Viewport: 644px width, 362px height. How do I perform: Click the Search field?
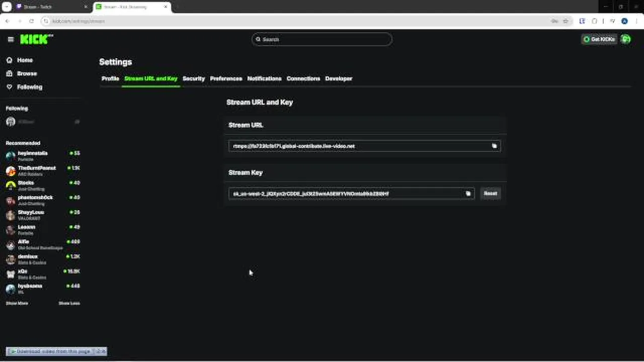[x=322, y=39]
